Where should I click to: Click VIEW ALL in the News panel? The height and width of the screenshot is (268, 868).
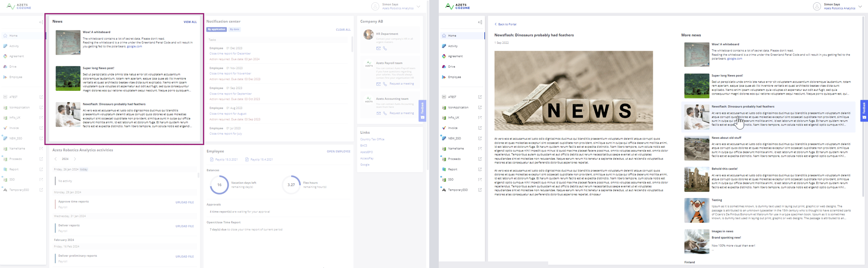pyautogui.click(x=190, y=22)
